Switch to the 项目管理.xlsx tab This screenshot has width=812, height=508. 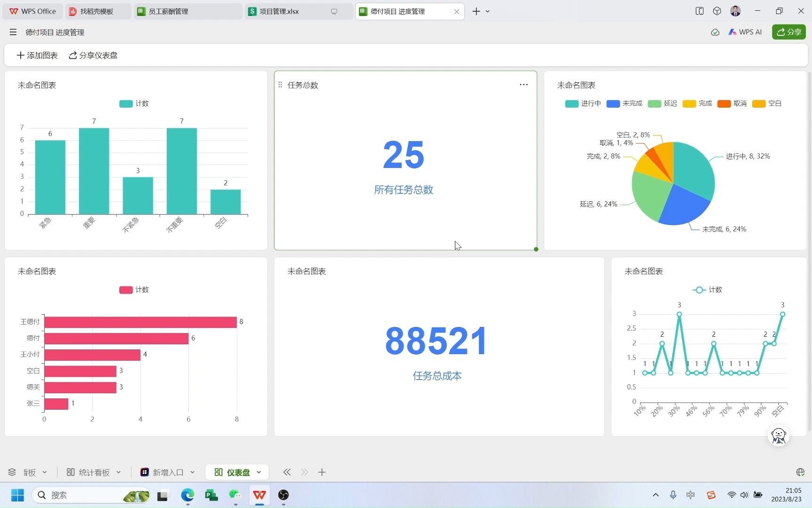tap(298, 11)
